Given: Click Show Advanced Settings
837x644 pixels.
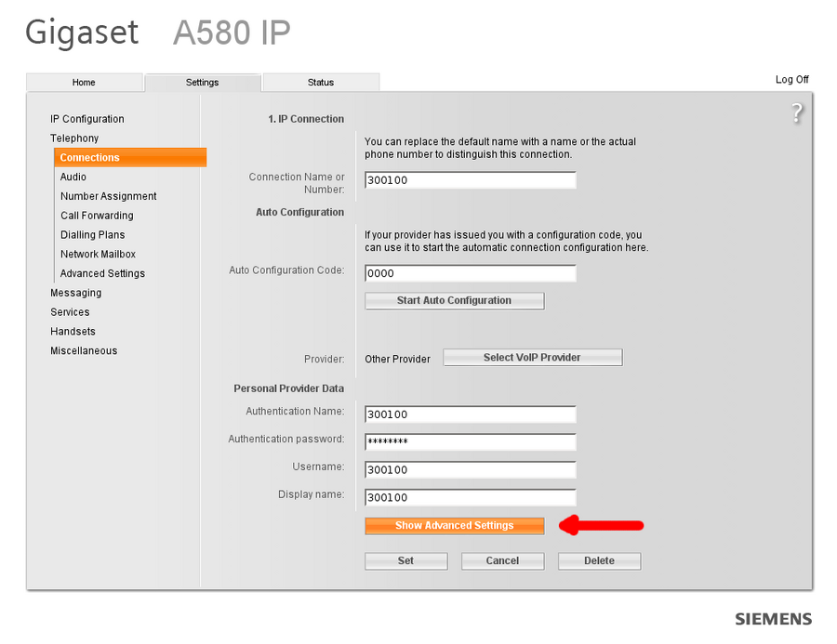Looking at the screenshot, I should pos(454,526).
